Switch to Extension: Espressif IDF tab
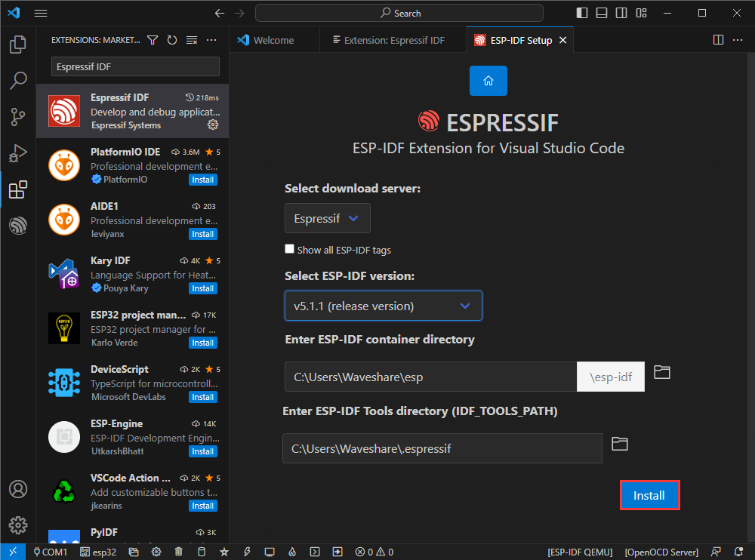Viewport: 755px width, 560px height. click(394, 40)
